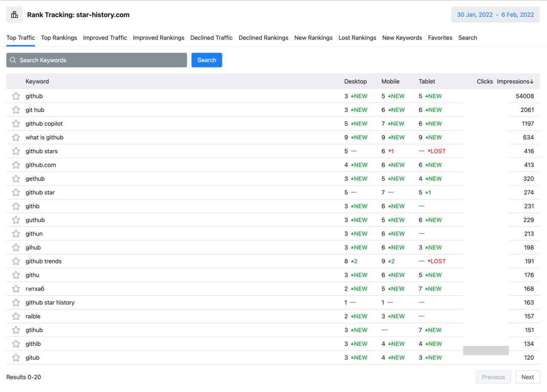Viewport: 547px width, 392px height.
Task: Star the "github stars" row
Action: pos(16,151)
